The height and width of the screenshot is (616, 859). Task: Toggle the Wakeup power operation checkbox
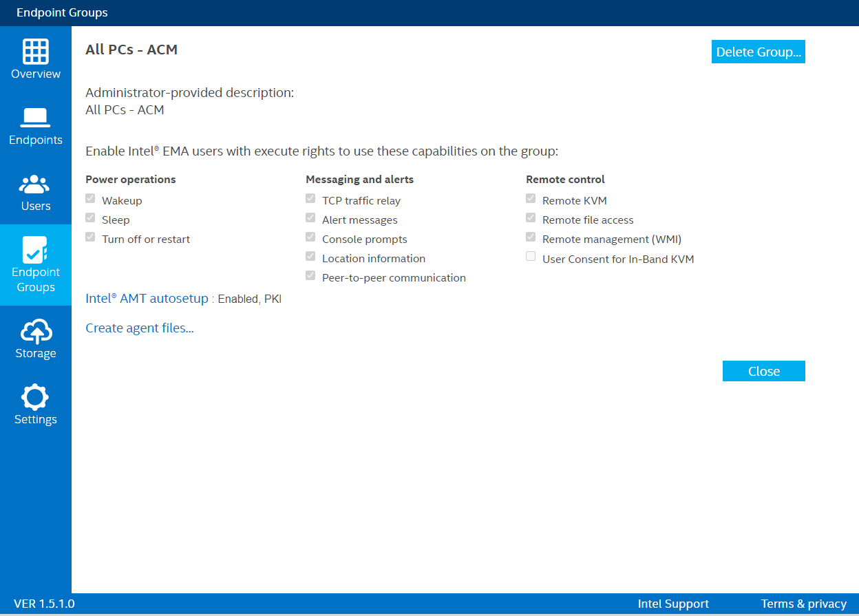pyautogui.click(x=90, y=198)
